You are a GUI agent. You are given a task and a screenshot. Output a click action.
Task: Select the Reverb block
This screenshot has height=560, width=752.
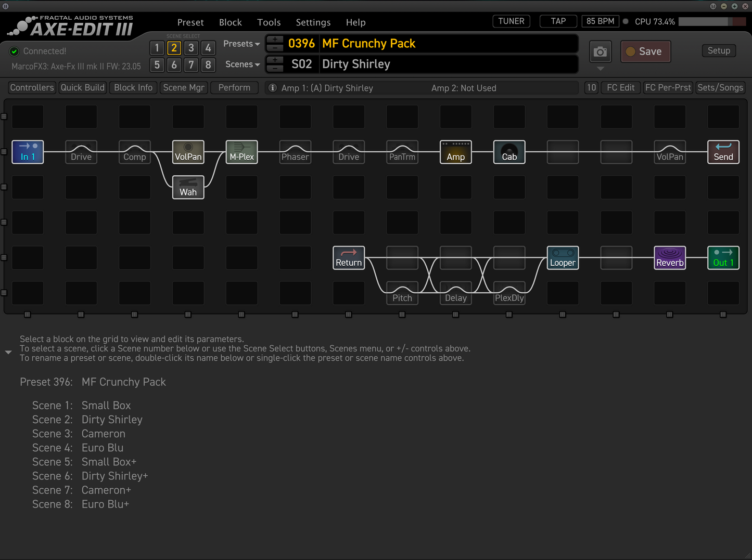[670, 257]
